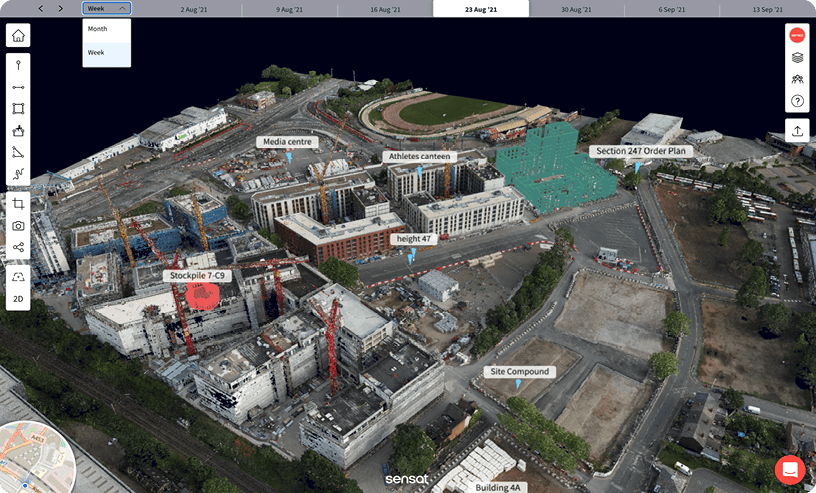Go to next timeline period
This screenshot has height=493, width=816.
[60, 8]
